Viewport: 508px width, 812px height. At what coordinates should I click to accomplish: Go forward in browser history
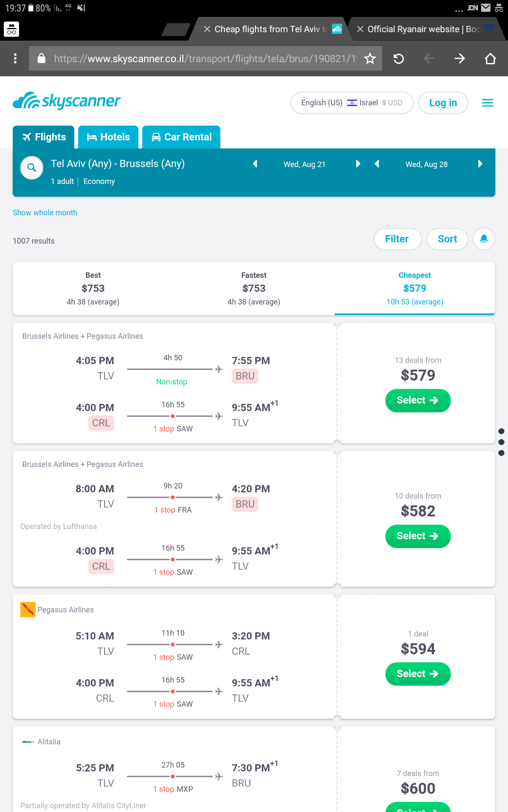[x=459, y=58]
